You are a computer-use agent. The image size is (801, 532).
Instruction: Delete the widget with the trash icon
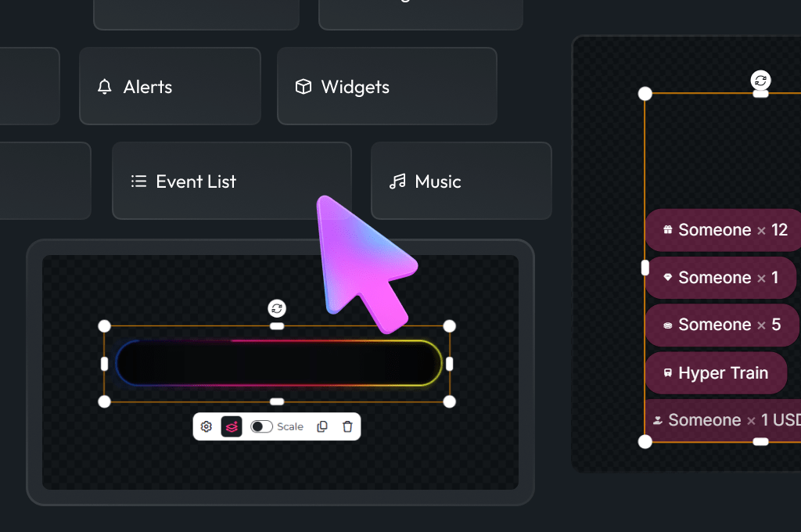tap(347, 426)
